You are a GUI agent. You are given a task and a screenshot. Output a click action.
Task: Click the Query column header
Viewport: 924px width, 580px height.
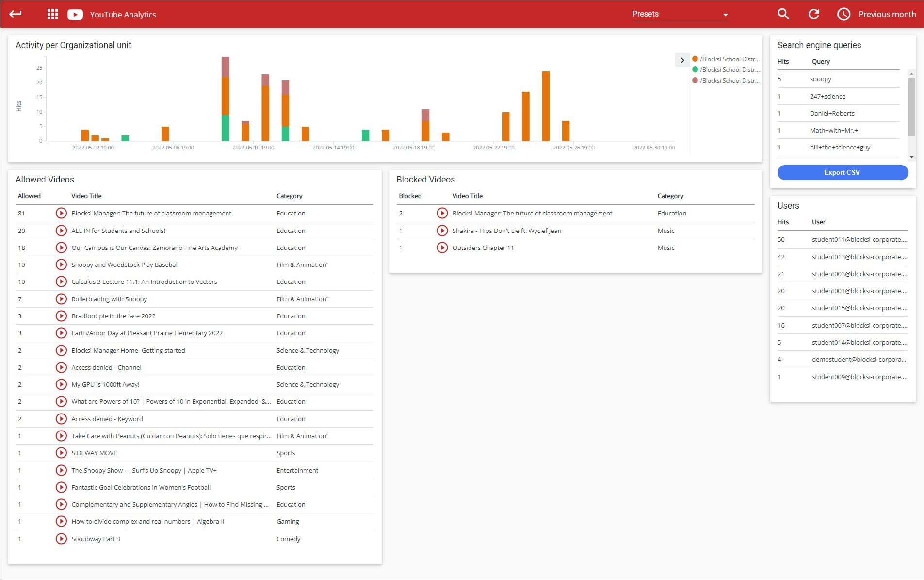click(x=821, y=61)
